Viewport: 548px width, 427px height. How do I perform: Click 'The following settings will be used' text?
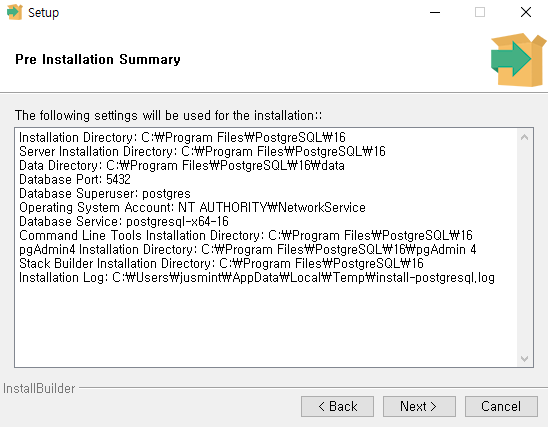(x=168, y=115)
